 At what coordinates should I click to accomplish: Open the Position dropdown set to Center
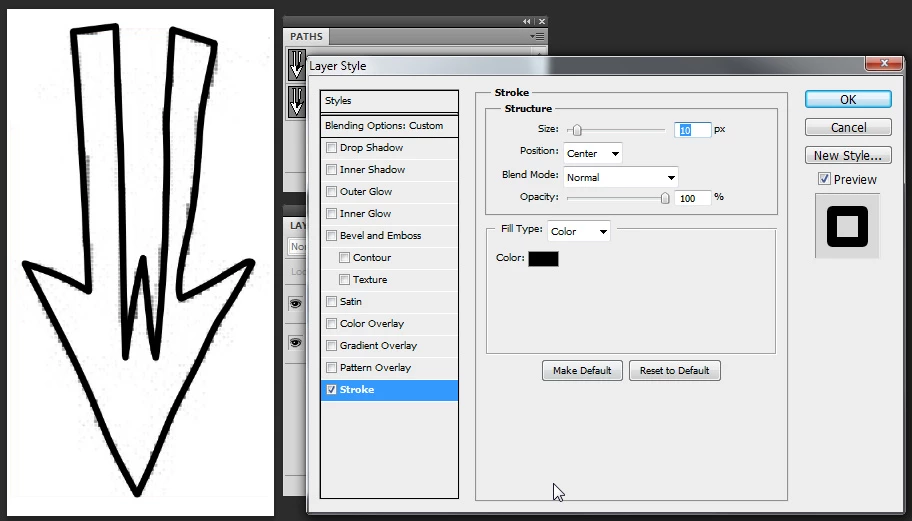(593, 154)
